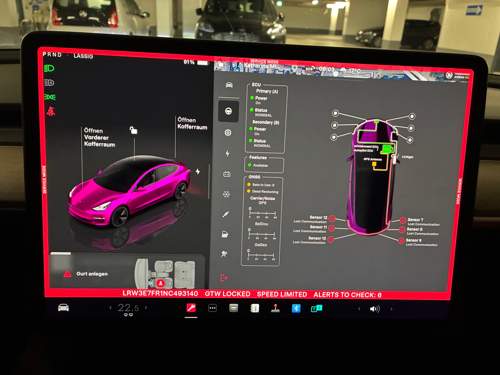Image resolution: width=500 pixels, height=375 pixels.
Task: Open the Bluetooth app in bottom bar
Action: point(296,308)
